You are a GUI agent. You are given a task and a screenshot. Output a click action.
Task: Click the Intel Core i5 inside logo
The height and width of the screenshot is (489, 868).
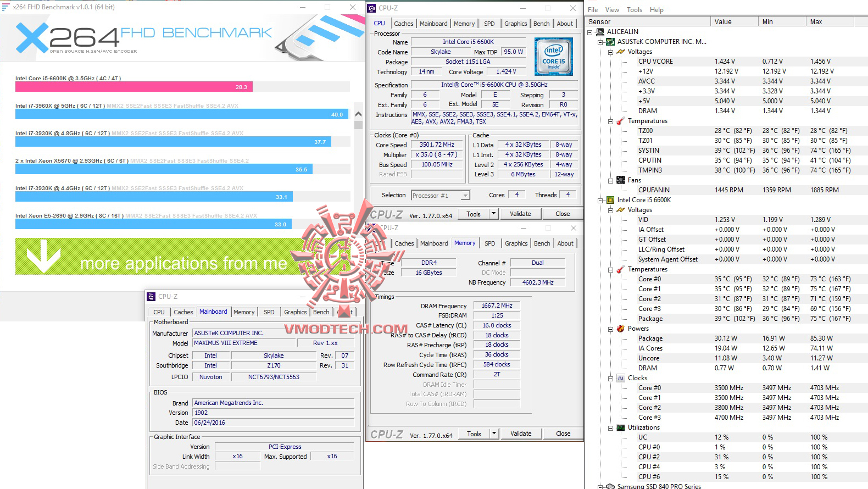click(554, 57)
